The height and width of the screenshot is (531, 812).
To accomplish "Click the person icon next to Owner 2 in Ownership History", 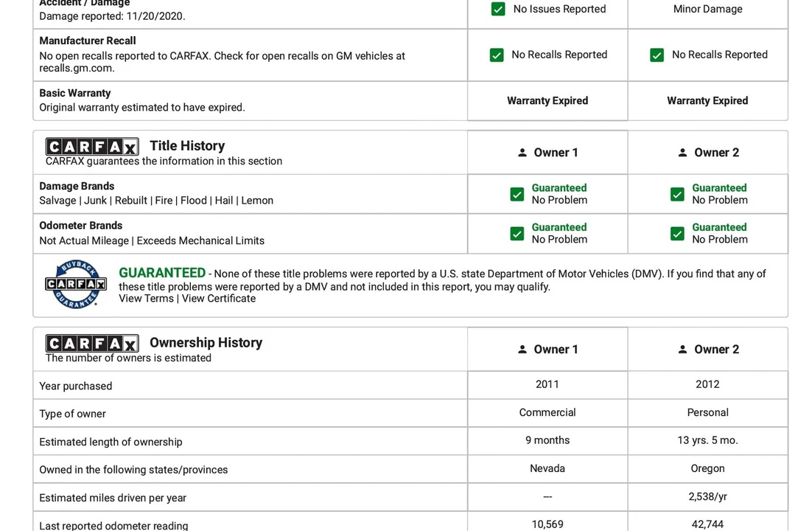I will (682, 350).
